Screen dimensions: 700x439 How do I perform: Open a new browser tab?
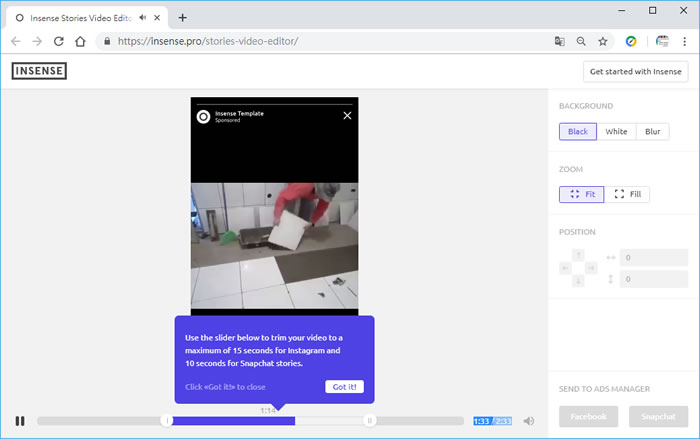pos(182,18)
